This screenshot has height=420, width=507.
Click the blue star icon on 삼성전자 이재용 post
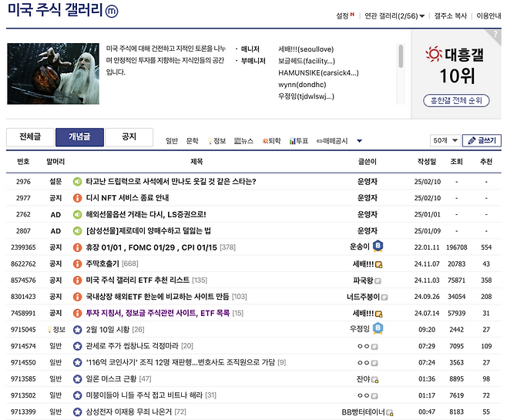tap(77, 412)
